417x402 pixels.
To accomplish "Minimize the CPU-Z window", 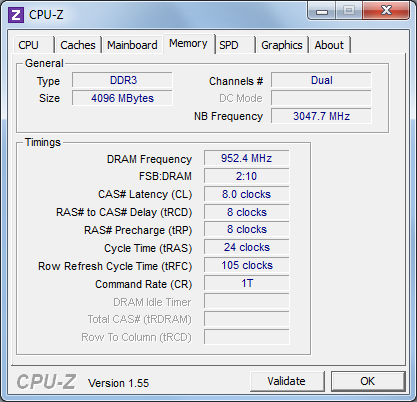I will pos(321,12).
